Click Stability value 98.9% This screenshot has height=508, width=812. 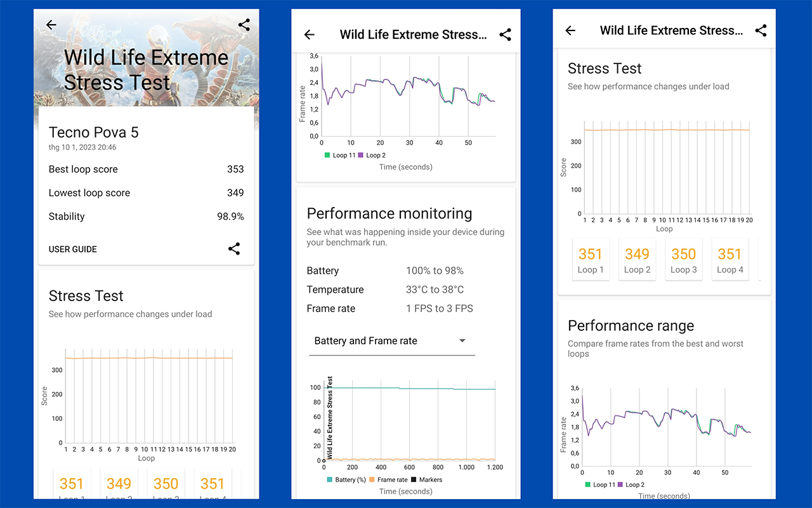coord(230,217)
